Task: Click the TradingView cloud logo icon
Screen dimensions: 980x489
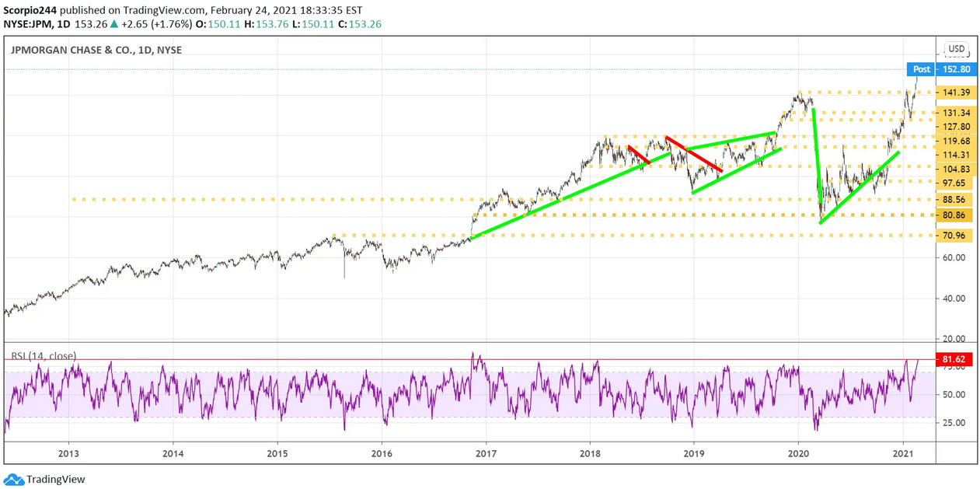Action: click(13, 480)
